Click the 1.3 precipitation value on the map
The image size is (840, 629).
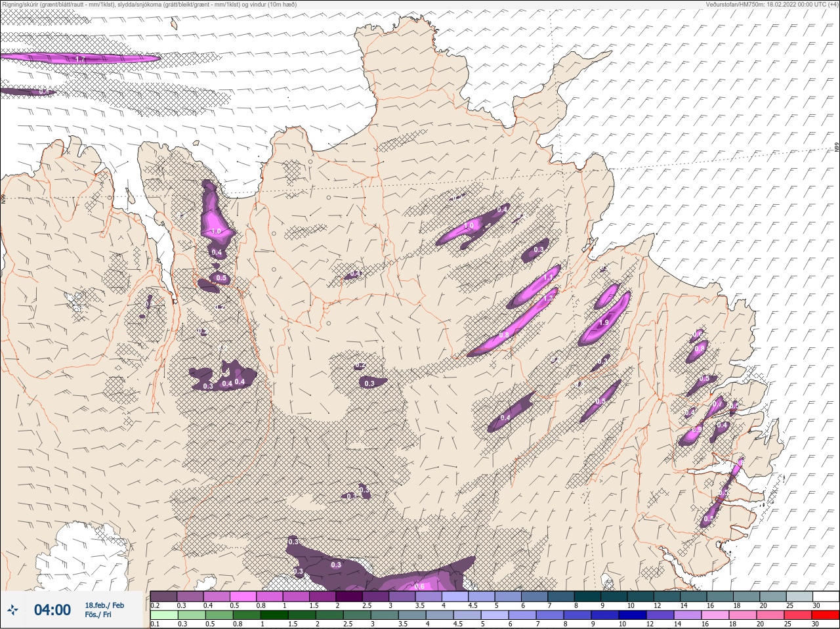pos(549,299)
